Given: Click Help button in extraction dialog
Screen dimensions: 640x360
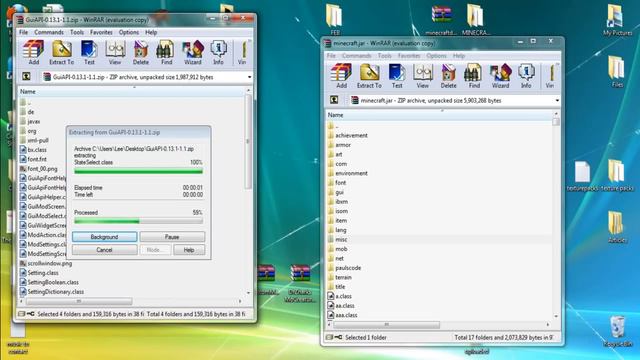Looking at the screenshot, I should (x=189, y=250).
